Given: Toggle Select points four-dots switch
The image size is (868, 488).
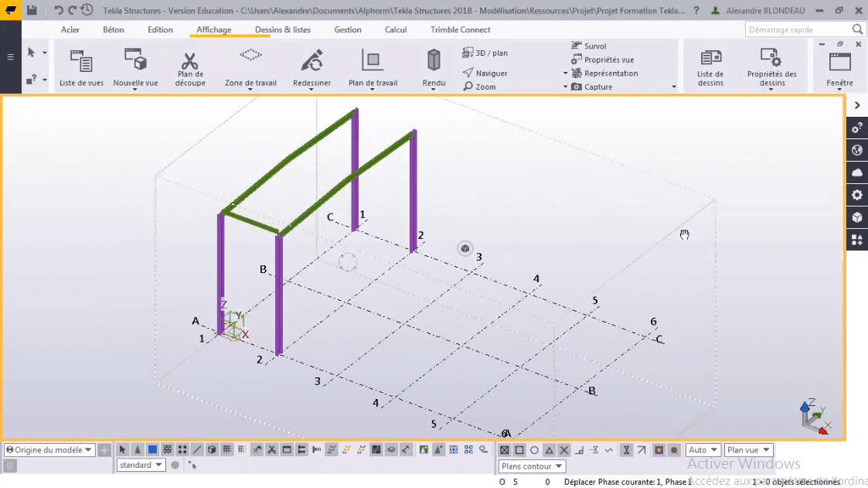Looking at the screenshot, I should 182,450.
